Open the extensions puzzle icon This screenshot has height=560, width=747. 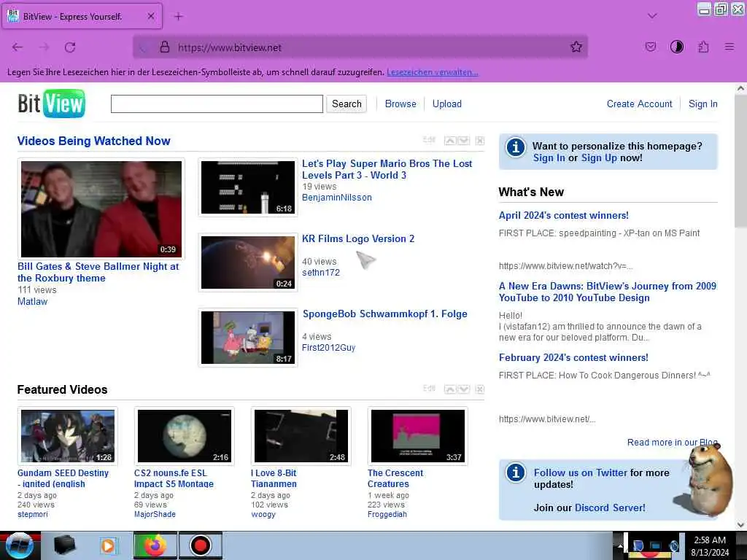click(x=703, y=47)
